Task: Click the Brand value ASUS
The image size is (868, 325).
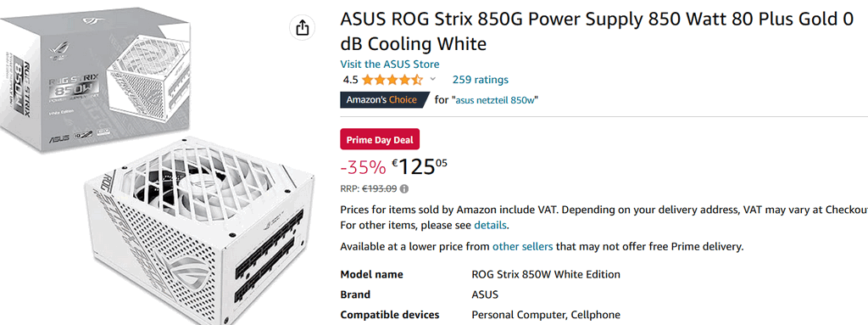Action: click(x=485, y=294)
